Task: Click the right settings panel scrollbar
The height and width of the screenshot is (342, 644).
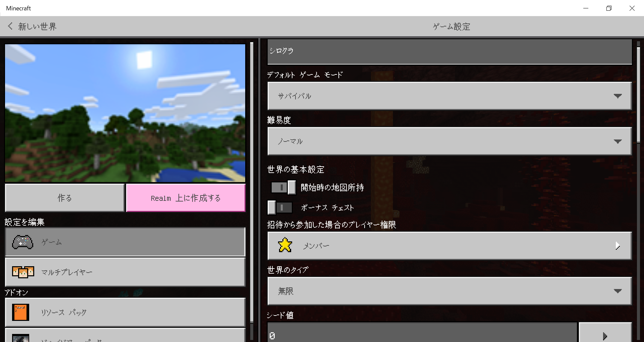Action: (x=638, y=96)
